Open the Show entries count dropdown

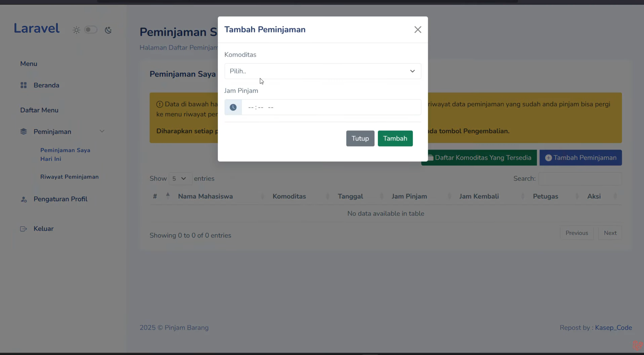180,179
